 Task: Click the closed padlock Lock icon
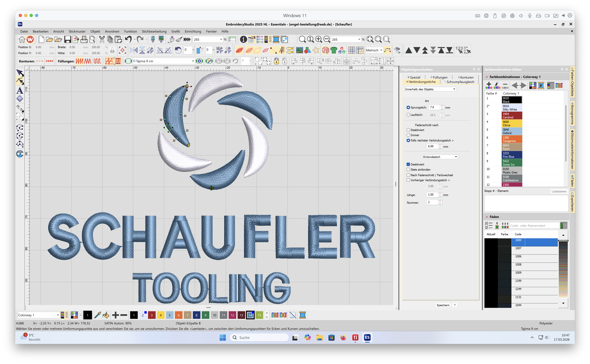pyautogui.click(x=276, y=61)
